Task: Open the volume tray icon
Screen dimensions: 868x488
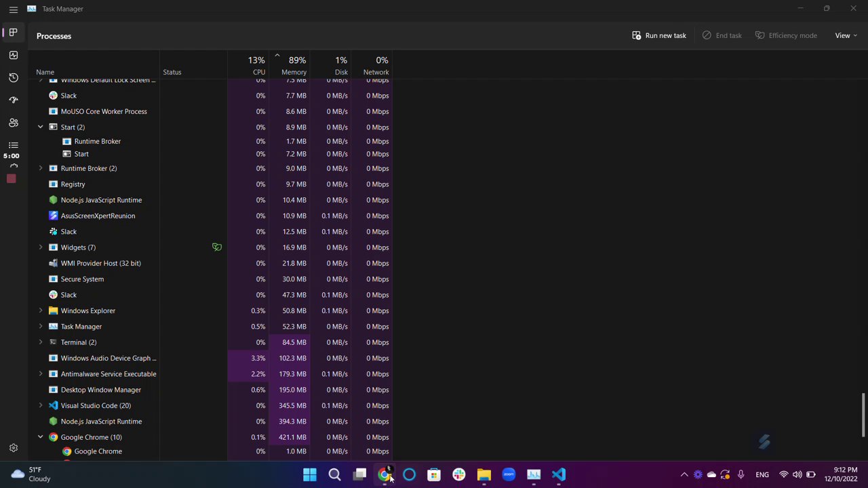Action: pos(797,474)
